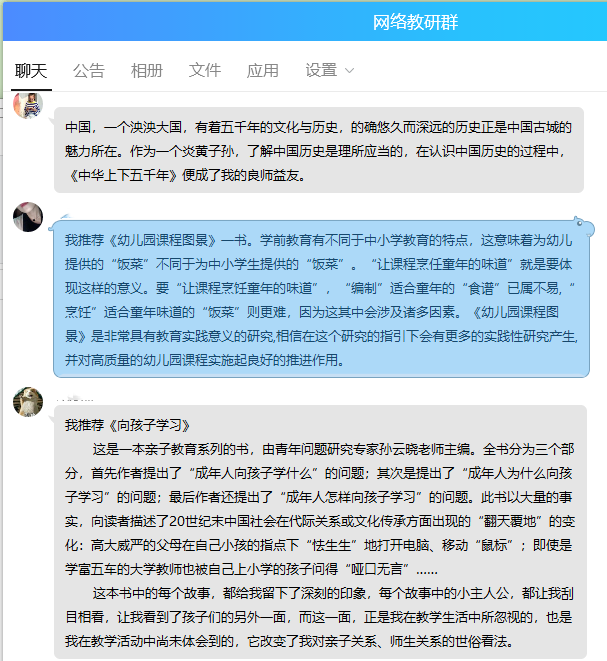Switch to the 公告 tab
The width and height of the screenshot is (607, 661).
click(x=89, y=70)
